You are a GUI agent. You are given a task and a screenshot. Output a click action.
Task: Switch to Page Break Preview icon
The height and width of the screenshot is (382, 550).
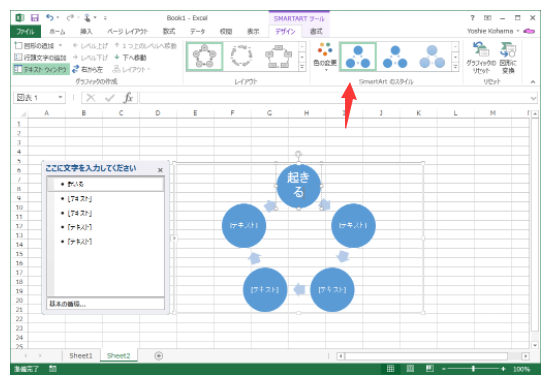point(430,369)
